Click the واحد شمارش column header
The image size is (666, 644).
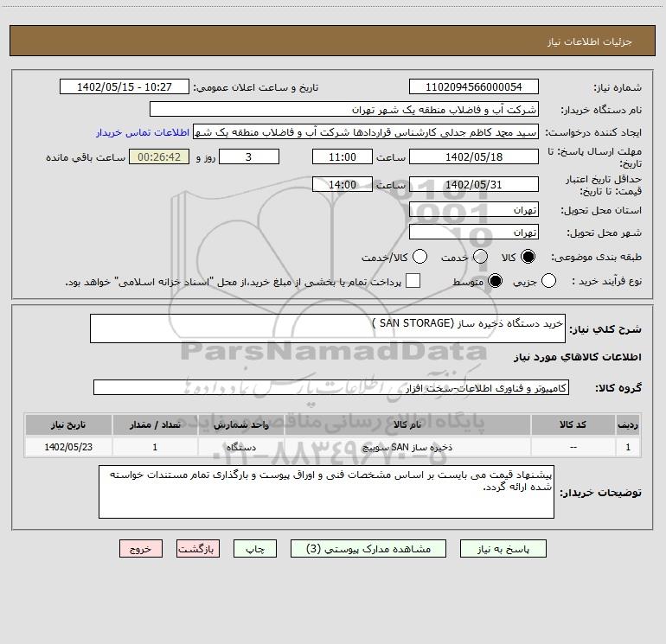click(240, 424)
